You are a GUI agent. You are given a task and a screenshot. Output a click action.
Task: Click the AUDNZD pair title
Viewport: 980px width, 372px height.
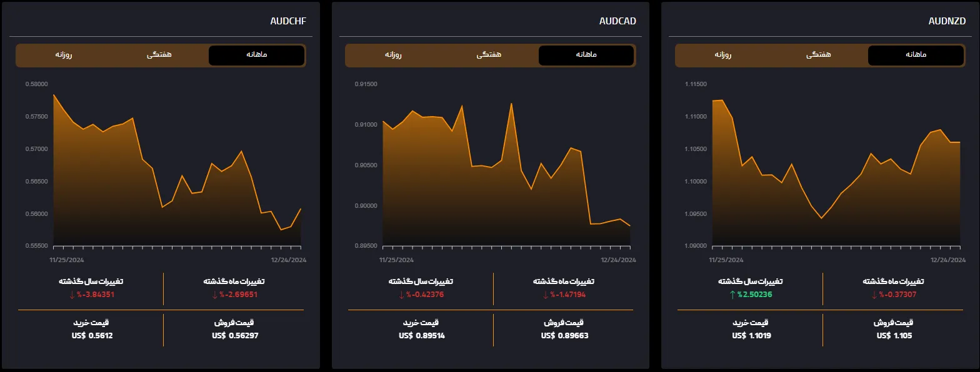[947, 21]
